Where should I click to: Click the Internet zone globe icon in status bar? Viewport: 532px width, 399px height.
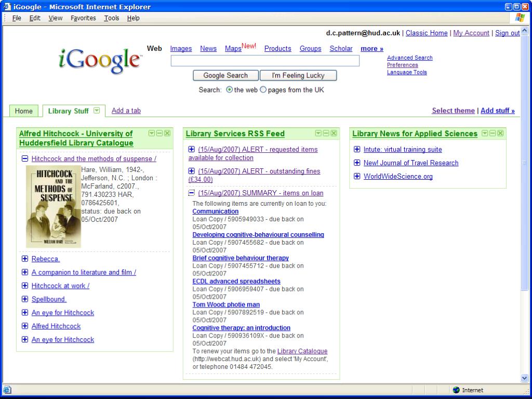[456, 390]
